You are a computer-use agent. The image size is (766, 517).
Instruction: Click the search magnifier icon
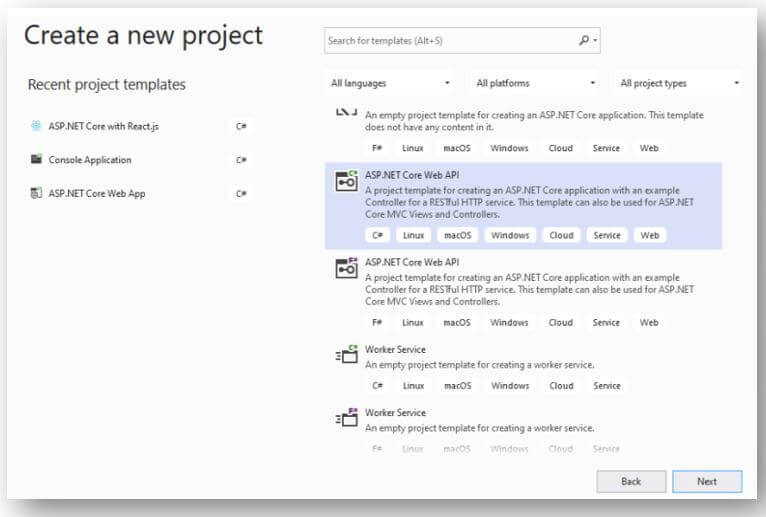(x=584, y=40)
